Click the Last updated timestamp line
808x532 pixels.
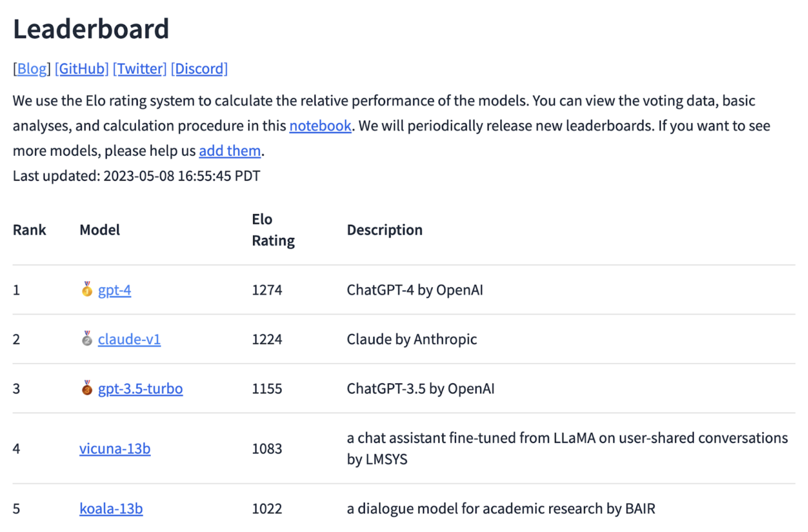(137, 176)
